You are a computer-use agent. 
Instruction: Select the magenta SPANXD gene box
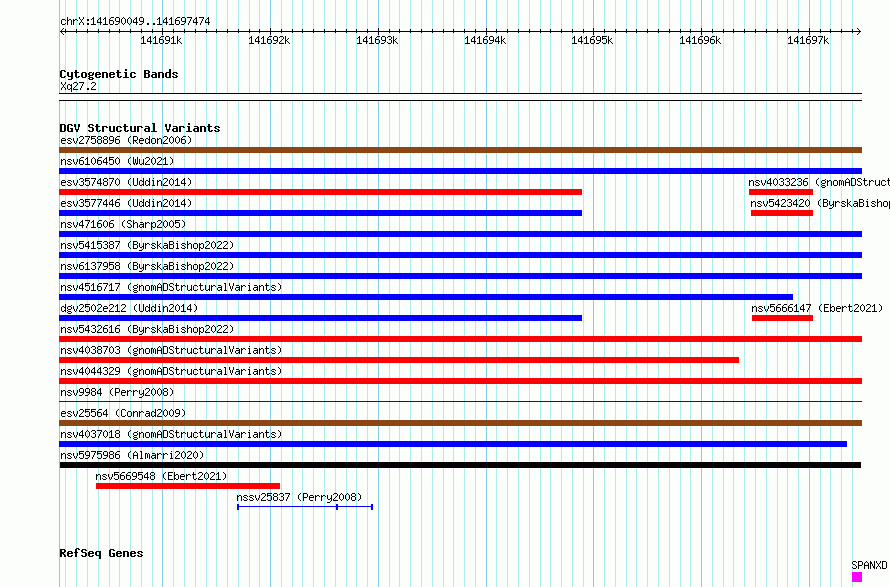857,577
